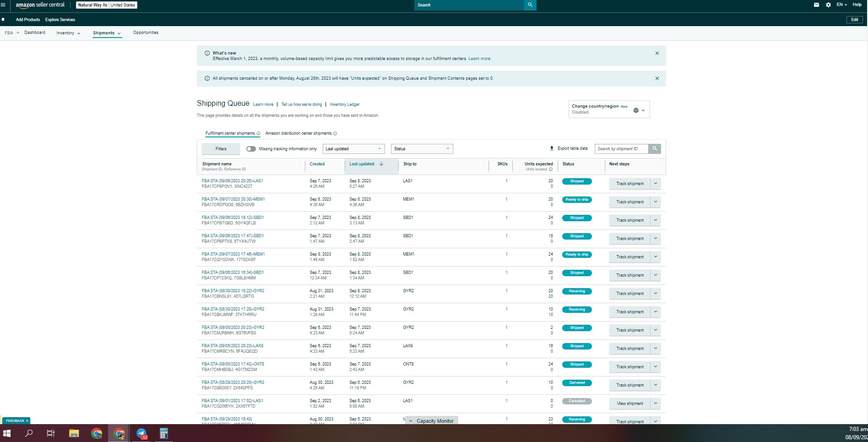
Task: Open shipment FBA STA (09/07/2023 20:30)-MEM1
Action: pos(233,199)
